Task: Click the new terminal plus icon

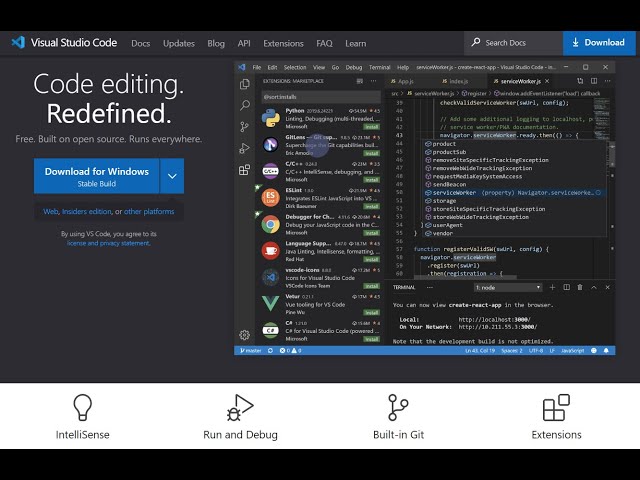Action: [552, 287]
